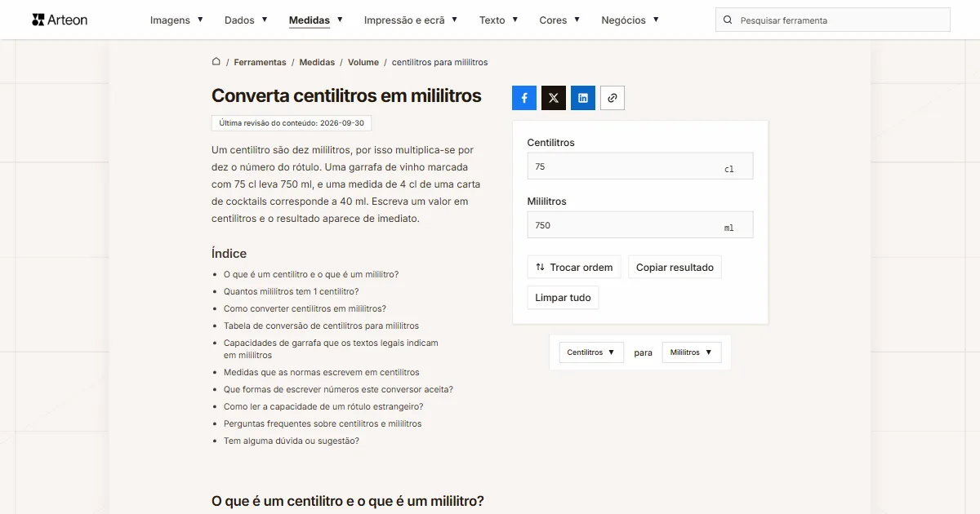The height and width of the screenshot is (514, 980).
Task: Open the Negócios menu
Action: pos(630,20)
